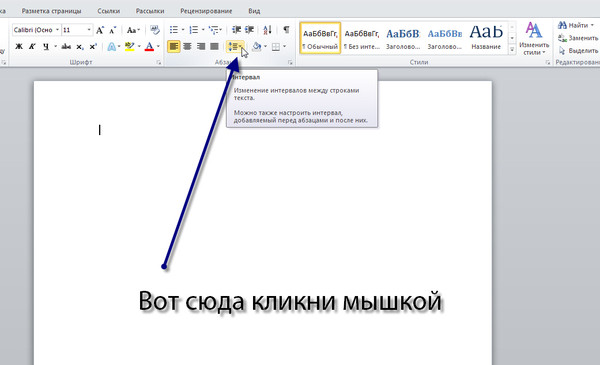Expand the underline style dropdown arrow
Screen dimensions: 600x365
55,47
